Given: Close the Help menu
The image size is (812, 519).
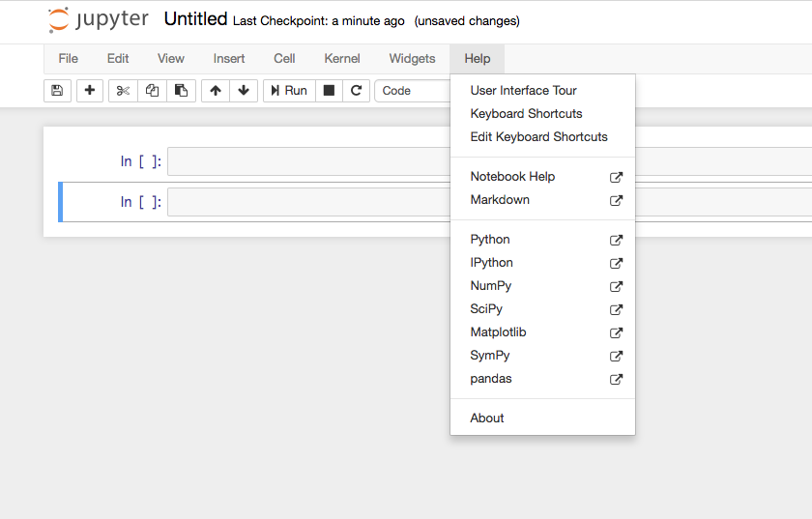Looking at the screenshot, I should [x=477, y=59].
